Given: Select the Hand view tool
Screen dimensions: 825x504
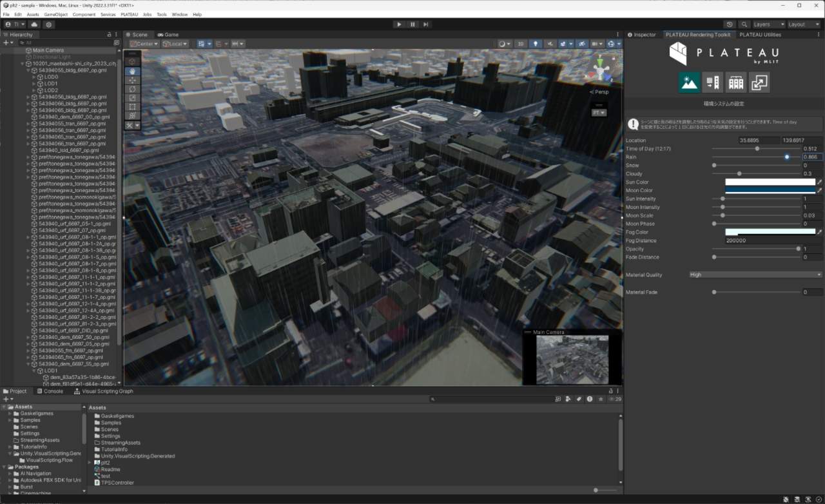Looking at the screenshot, I should pos(132,71).
